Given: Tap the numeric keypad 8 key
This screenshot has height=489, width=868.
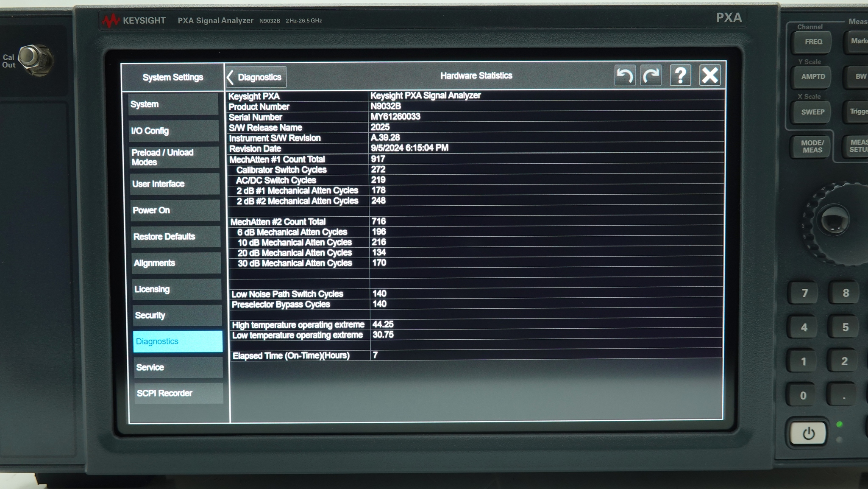Looking at the screenshot, I should [845, 293].
